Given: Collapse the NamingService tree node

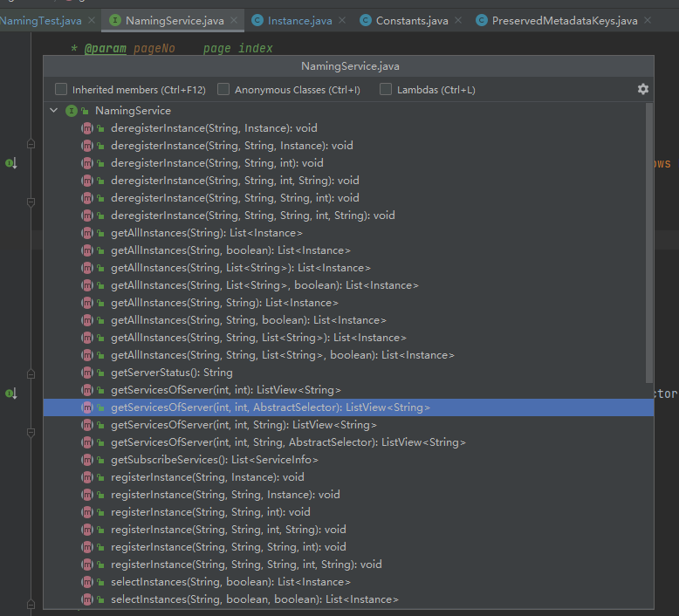Looking at the screenshot, I should (x=54, y=111).
